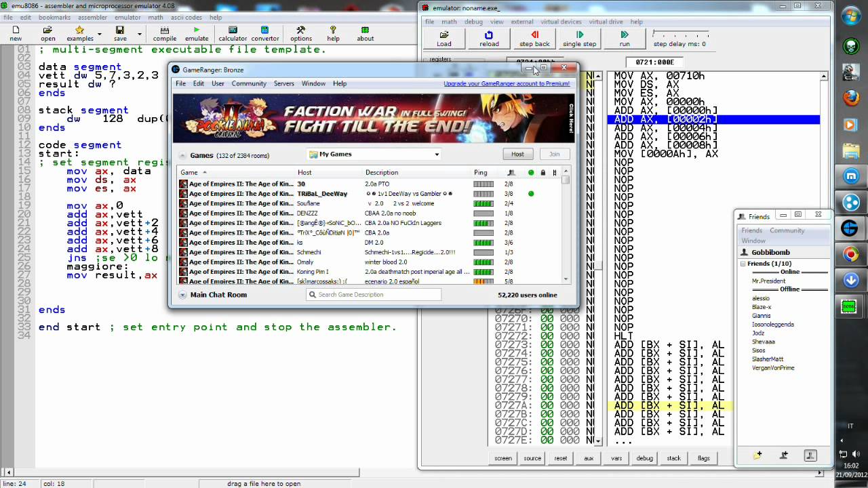Open the Servers menu in GameRanger
This screenshot has height=488, width=868.
click(x=284, y=83)
